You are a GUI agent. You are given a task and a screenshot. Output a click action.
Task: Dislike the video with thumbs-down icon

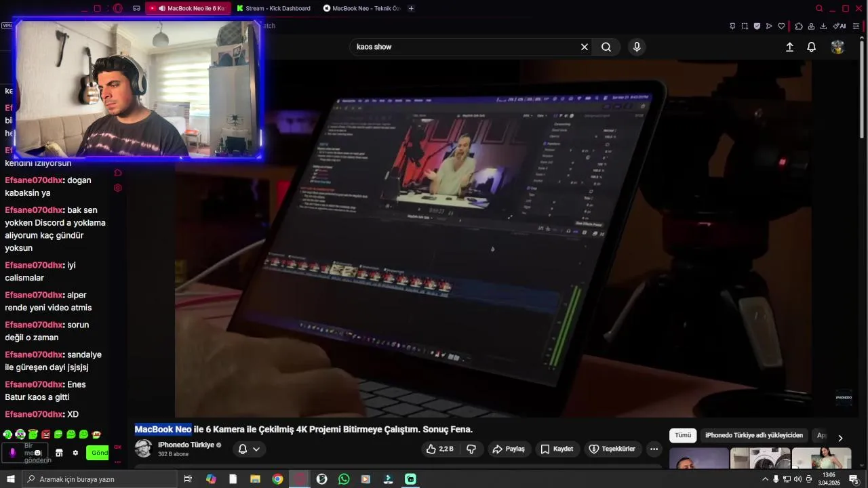pos(471,449)
